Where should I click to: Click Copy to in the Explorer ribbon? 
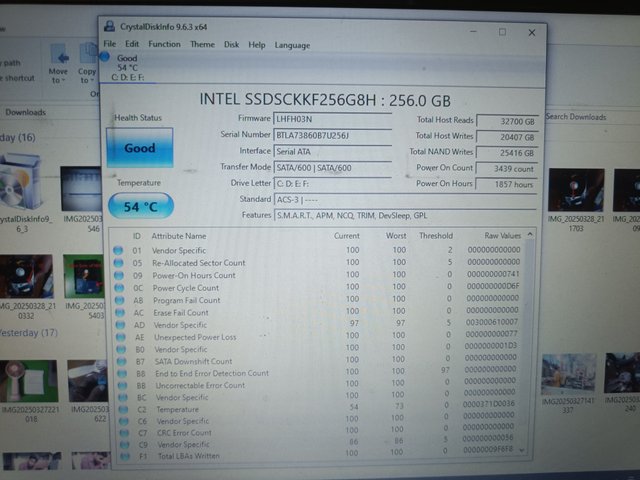coord(87,64)
